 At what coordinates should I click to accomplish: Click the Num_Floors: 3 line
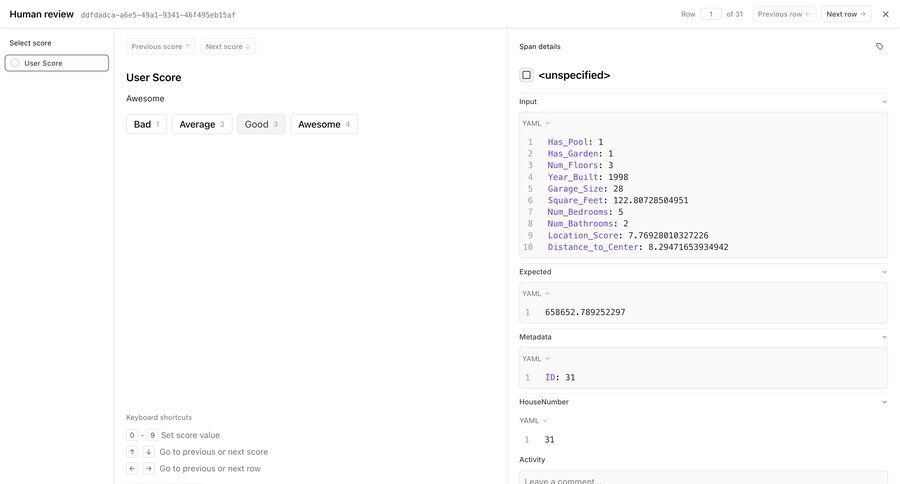click(580, 165)
